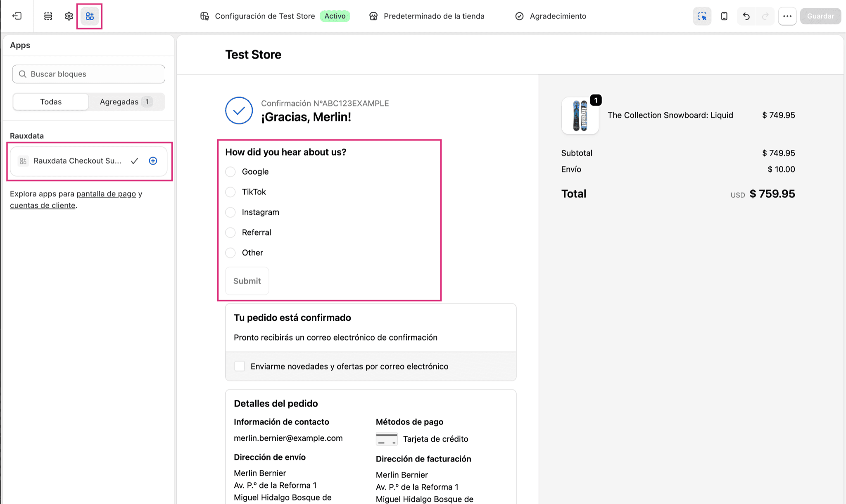Click the Rauxdata block app icon
This screenshot has width=846, height=504.
(x=23, y=161)
